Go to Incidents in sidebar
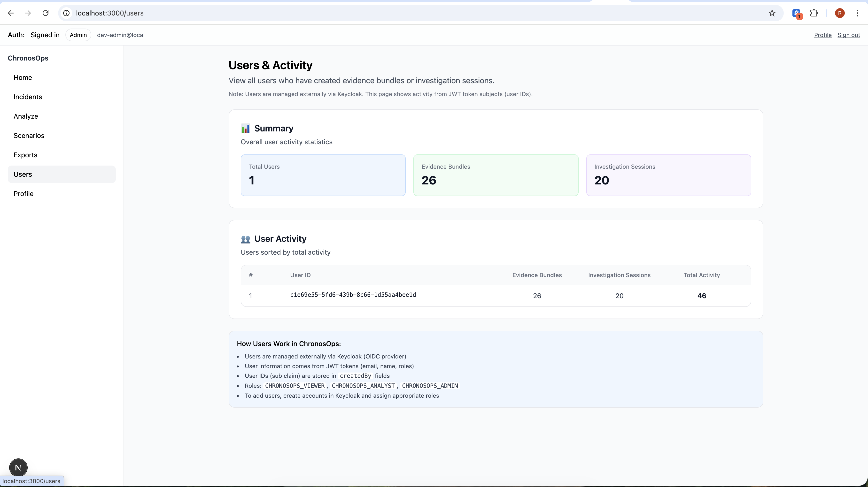The image size is (868, 487). click(28, 97)
